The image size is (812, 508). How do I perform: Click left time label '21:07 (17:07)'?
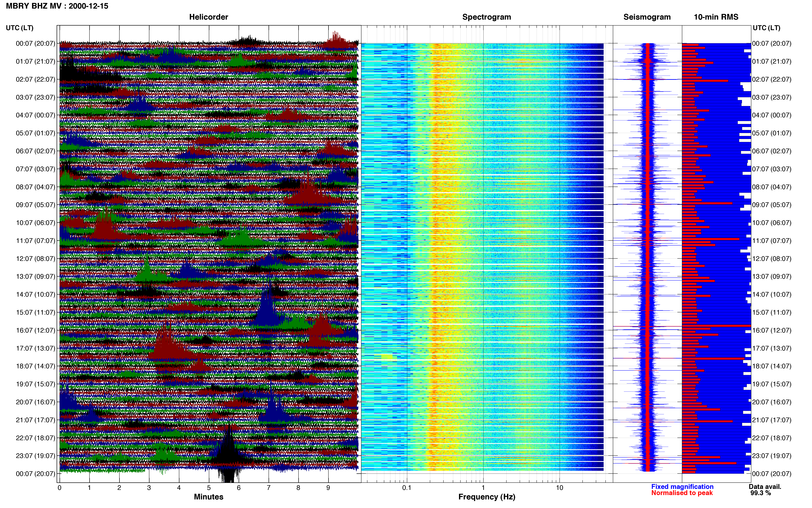[x=36, y=420]
